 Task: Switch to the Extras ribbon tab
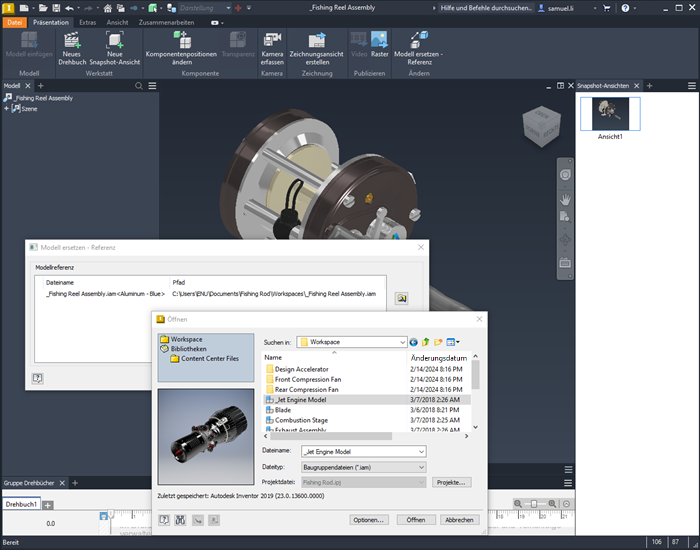pyautogui.click(x=88, y=21)
